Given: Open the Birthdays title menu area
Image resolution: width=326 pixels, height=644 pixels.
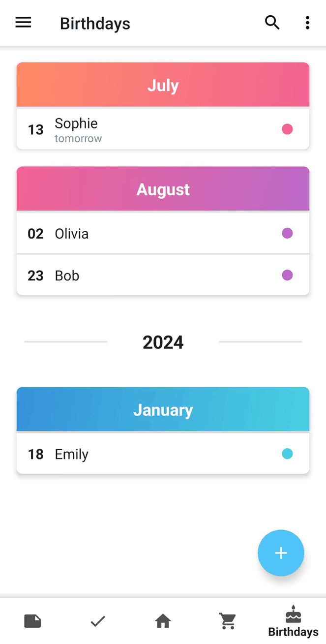Looking at the screenshot, I should pos(95,23).
